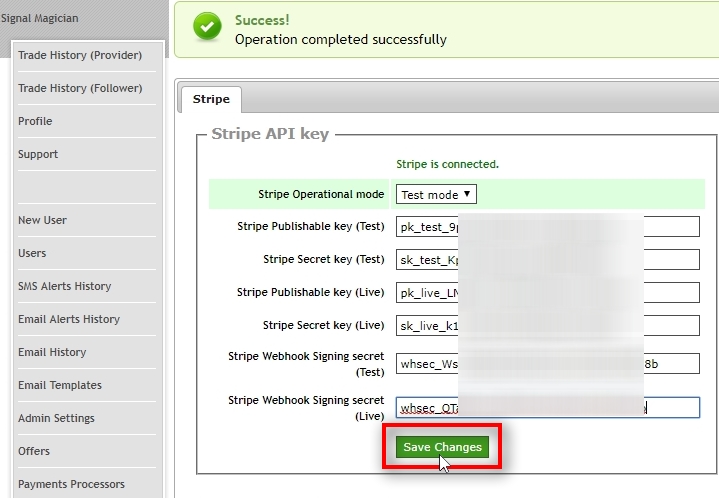Click the 'Stripe API key' section heading

[x=270, y=134]
